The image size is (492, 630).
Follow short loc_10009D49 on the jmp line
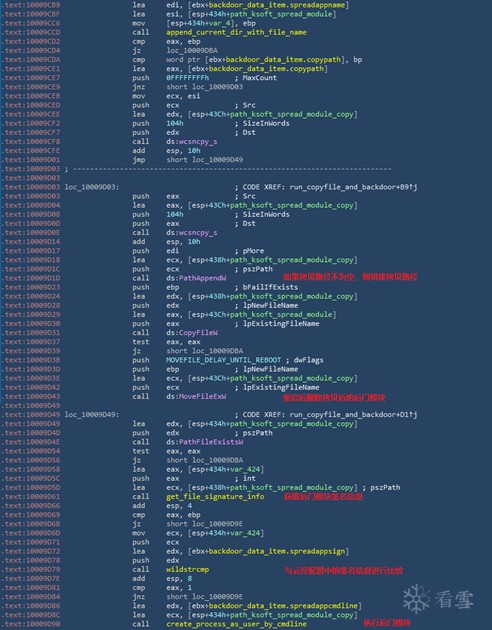pos(204,160)
